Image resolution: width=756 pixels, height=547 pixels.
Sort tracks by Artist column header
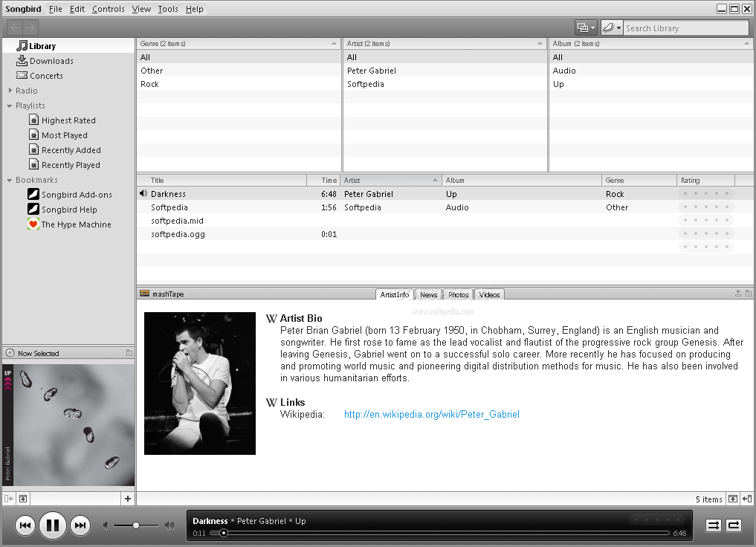(391, 181)
